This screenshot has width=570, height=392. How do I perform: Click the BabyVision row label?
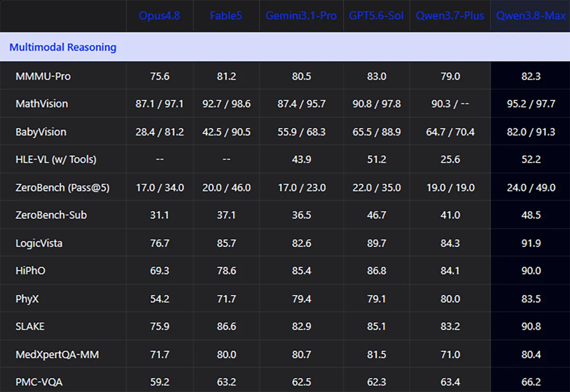click(41, 131)
